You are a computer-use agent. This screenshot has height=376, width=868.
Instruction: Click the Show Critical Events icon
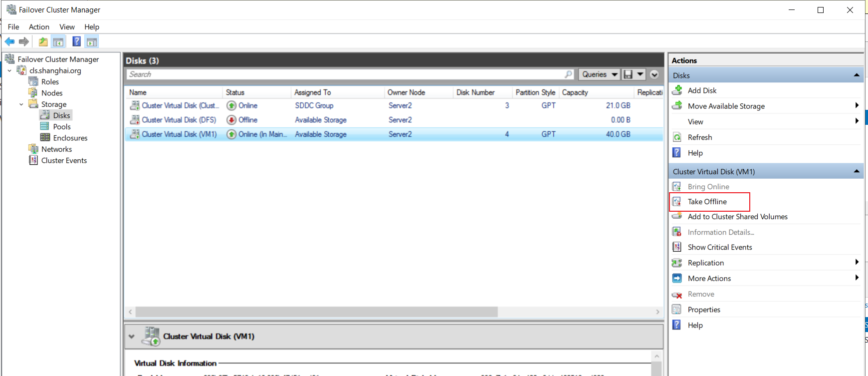[677, 247]
